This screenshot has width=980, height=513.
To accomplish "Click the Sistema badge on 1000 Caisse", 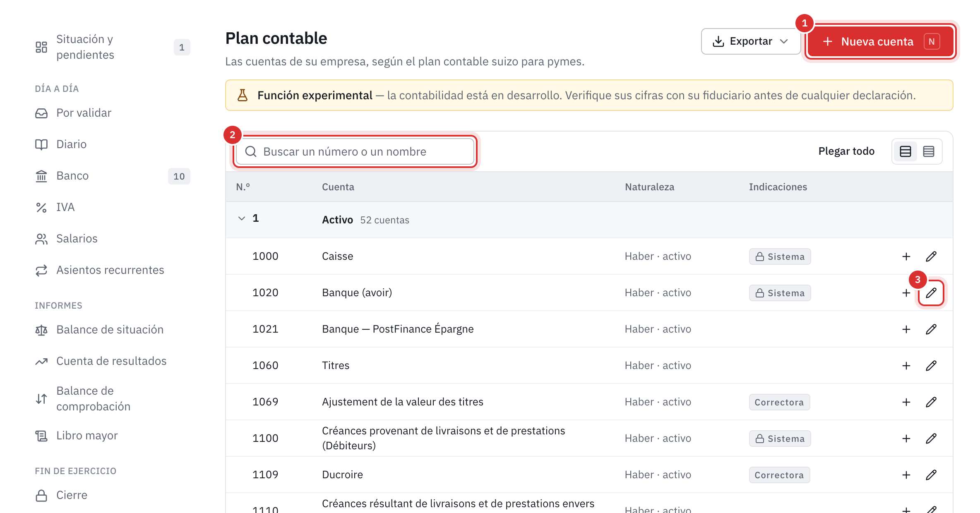I will (780, 256).
